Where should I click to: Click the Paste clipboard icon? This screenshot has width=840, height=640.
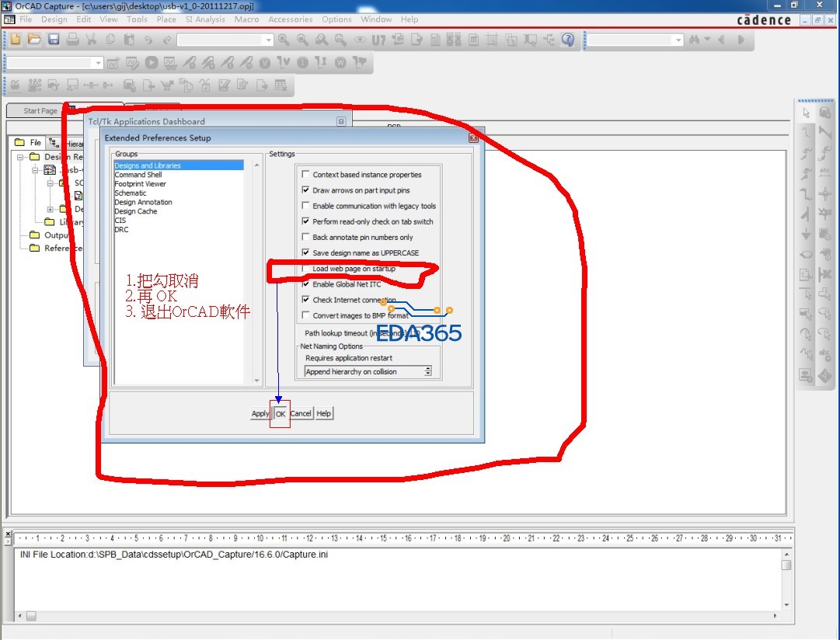[129, 39]
